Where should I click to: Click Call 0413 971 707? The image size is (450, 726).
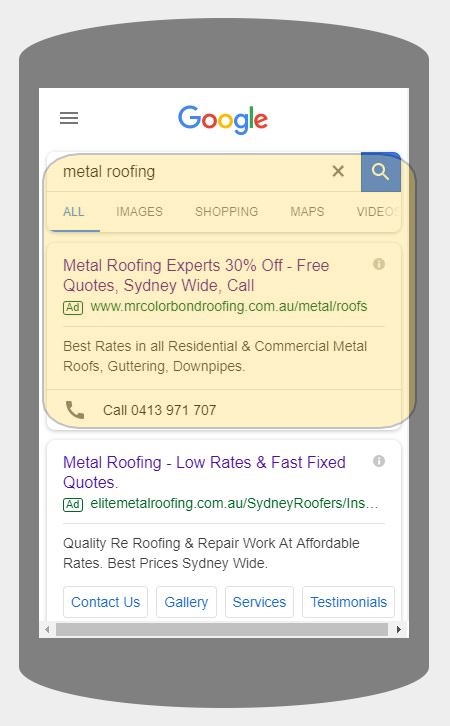[x=159, y=410]
